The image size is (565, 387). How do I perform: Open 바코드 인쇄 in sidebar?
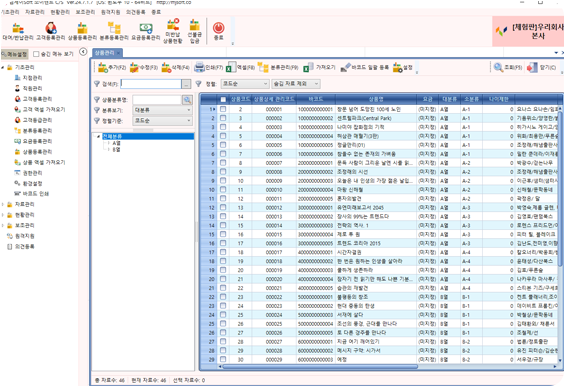click(31, 194)
